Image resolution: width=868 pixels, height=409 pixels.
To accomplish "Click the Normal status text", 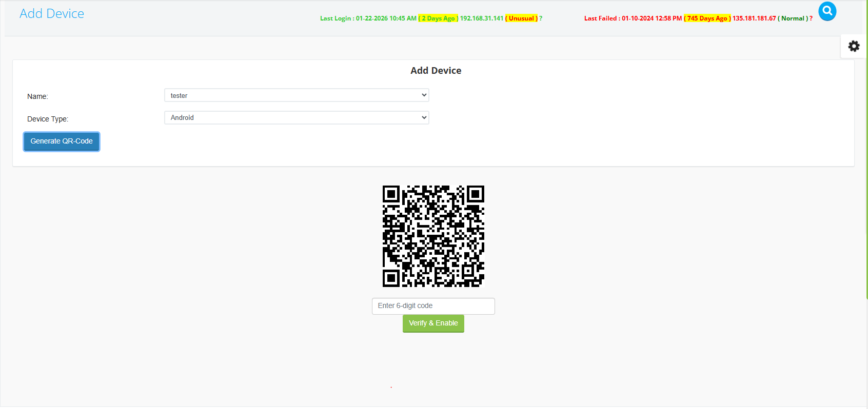I will pyautogui.click(x=793, y=18).
